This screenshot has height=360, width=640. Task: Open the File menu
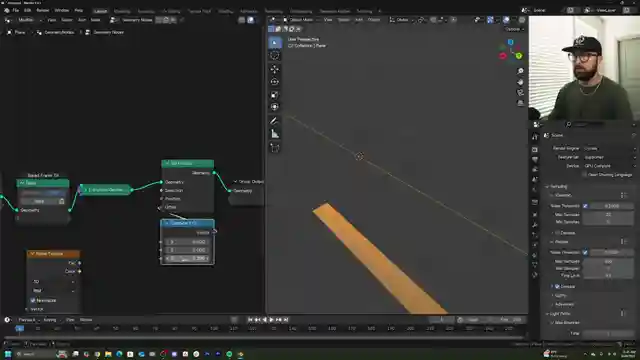tap(16, 10)
